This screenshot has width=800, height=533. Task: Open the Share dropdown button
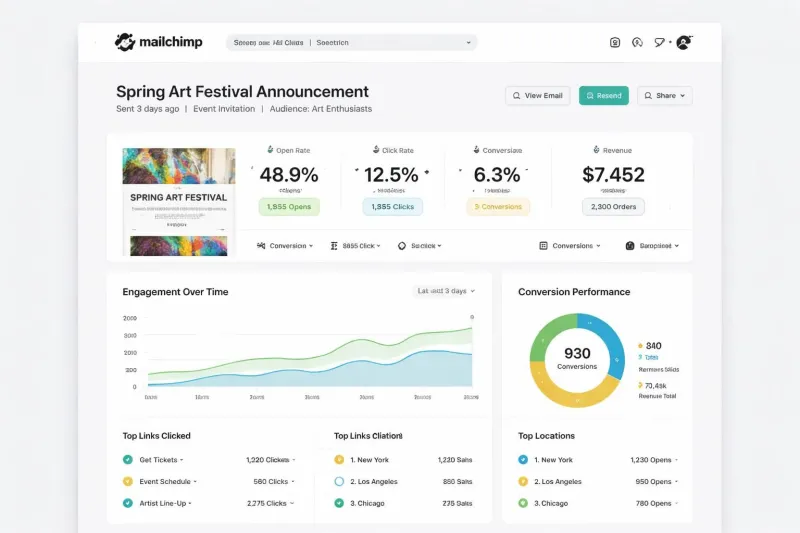coord(664,95)
